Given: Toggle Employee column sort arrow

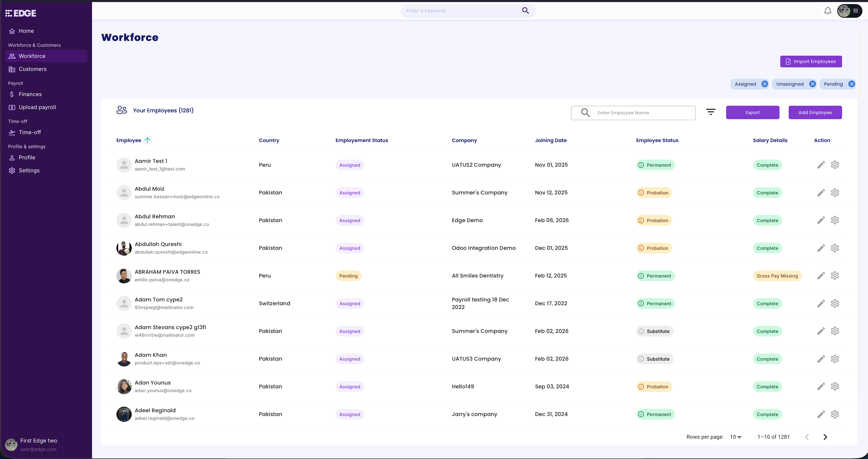Looking at the screenshot, I should tap(147, 141).
